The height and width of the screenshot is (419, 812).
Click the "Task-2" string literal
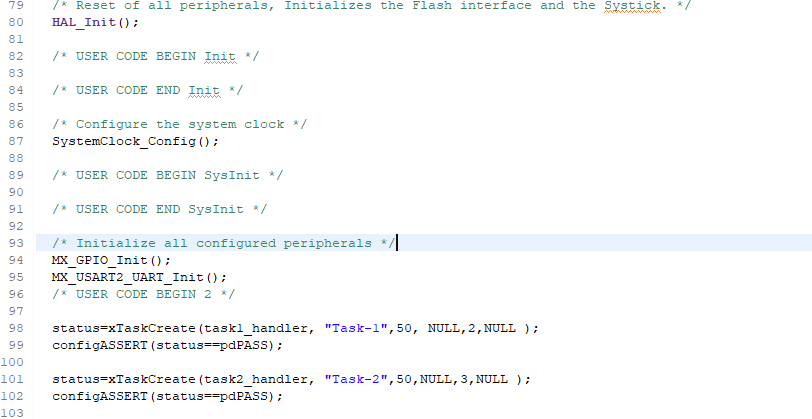(x=356, y=379)
